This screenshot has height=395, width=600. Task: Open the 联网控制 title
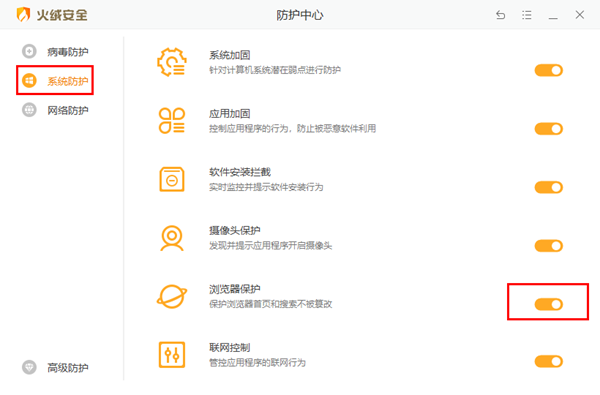coord(230,348)
